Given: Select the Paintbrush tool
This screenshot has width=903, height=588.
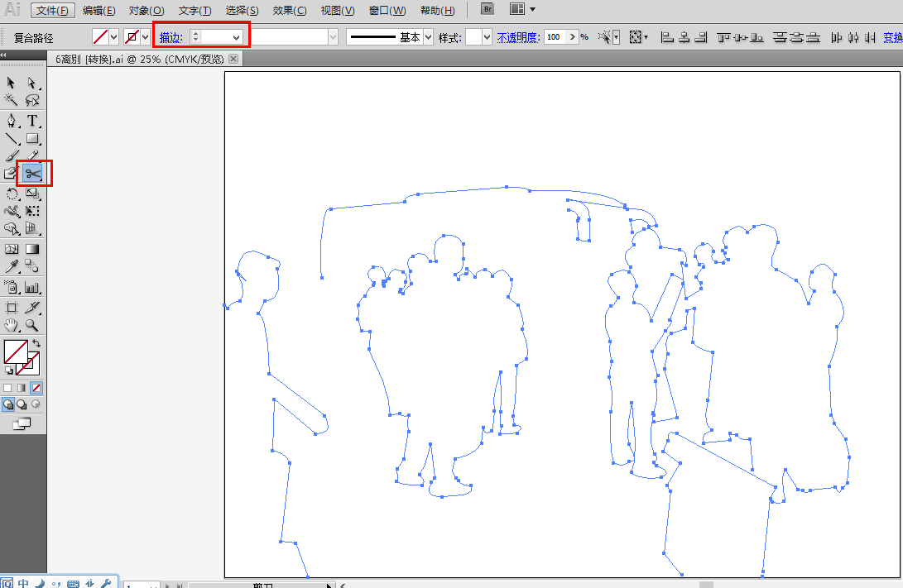Looking at the screenshot, I should pyautogui.click(x=11, y=155).
